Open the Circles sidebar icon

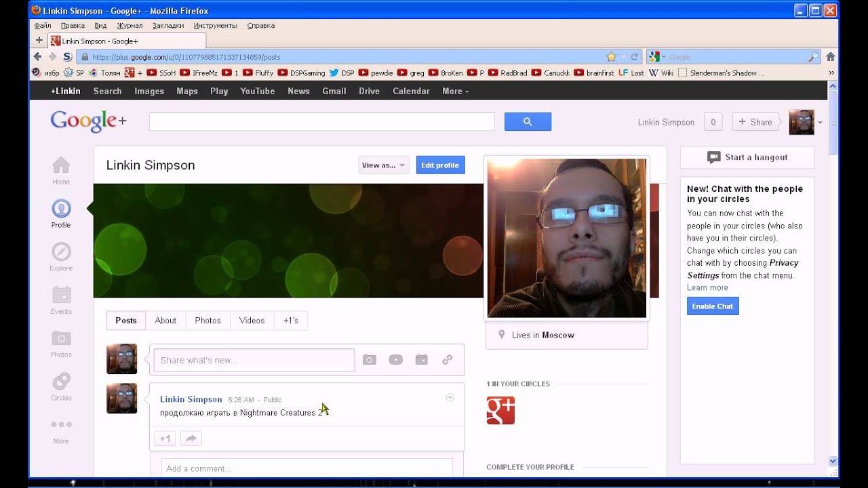pos(61,381)
